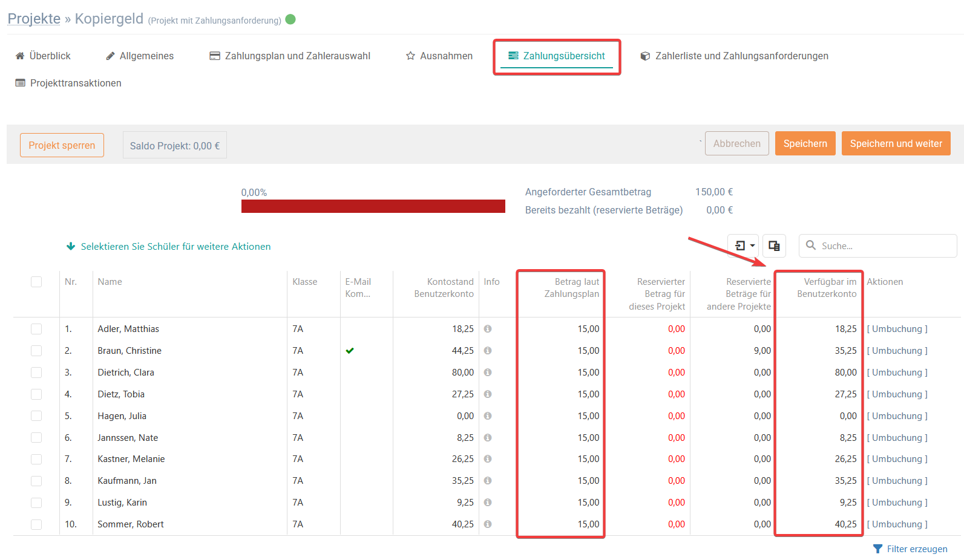Click the pencil icon beside Allgemeines
The width and height of the screenshot is (964, 560).
click(110, 56)
